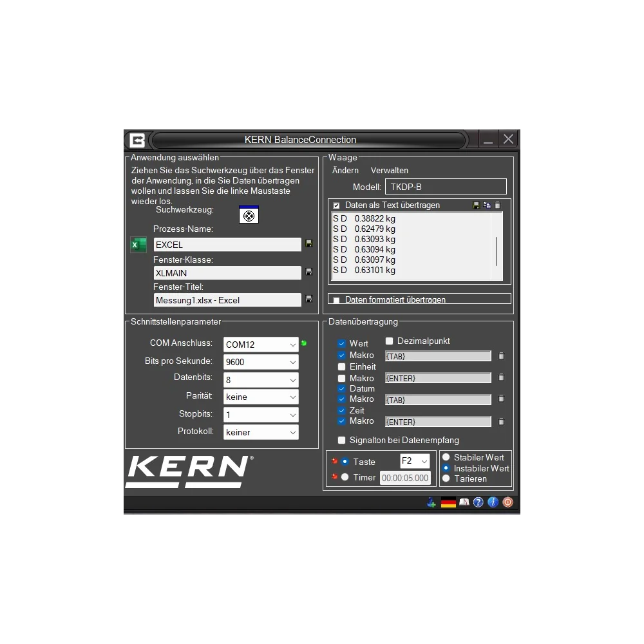Save the received data log
The image size is (644, 644).
pos(476,205)
